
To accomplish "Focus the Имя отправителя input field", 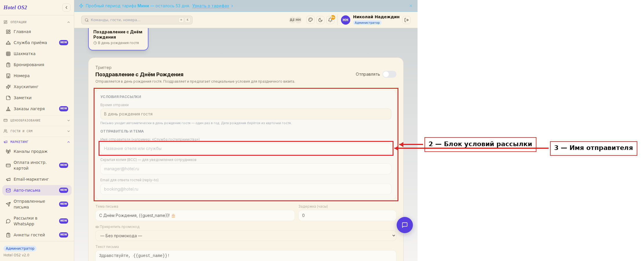I will 246,148.
